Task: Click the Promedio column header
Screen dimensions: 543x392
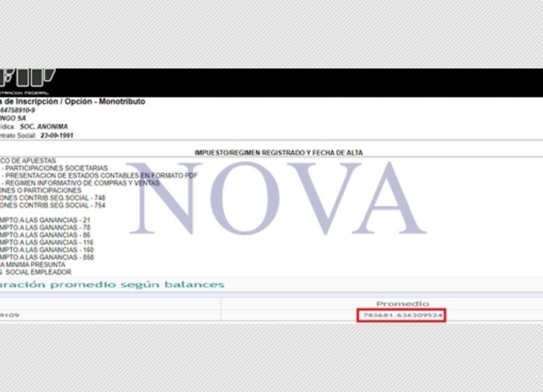Action: coord(402,303)
